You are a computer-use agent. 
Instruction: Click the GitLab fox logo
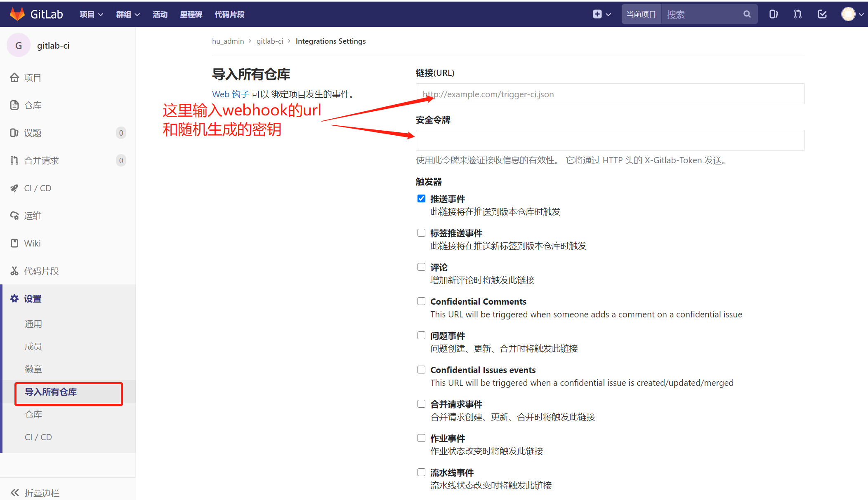click(x=17, y=14)
